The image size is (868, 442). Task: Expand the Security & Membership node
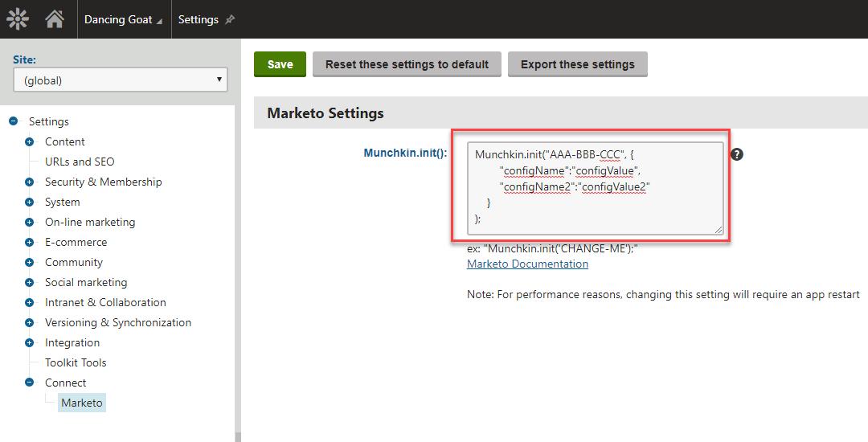30,182
